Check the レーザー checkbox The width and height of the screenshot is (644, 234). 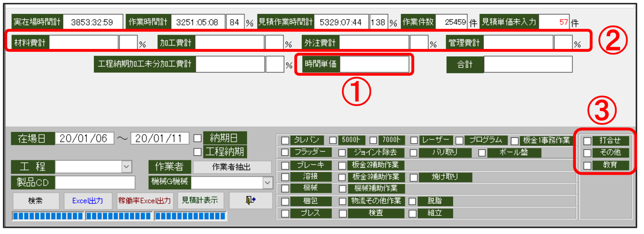pyautogui.click(x=413, y=140)
